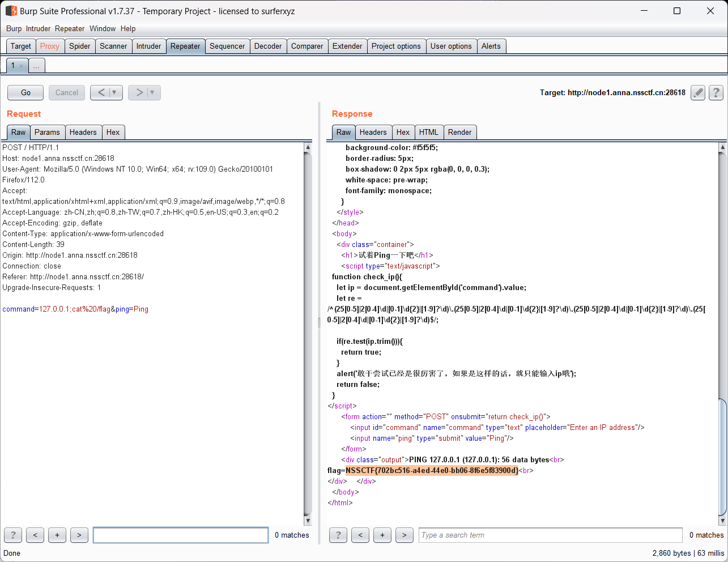Select the request Raw view tab

[x=18, y=132]
